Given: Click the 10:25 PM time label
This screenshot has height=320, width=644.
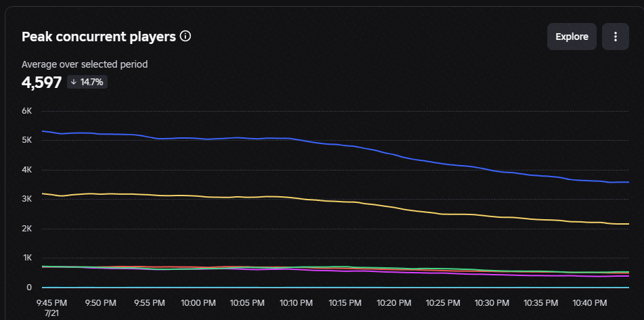Looking at the screenshot, I should coord(442,302).
